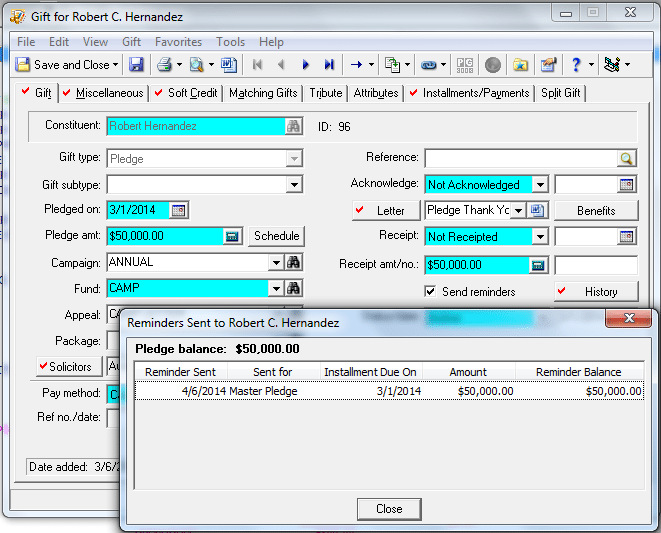The height and width of the screenshot is (533, 661).
Task: Switch to the Matching Gifts tab
Action: point(263,93)
